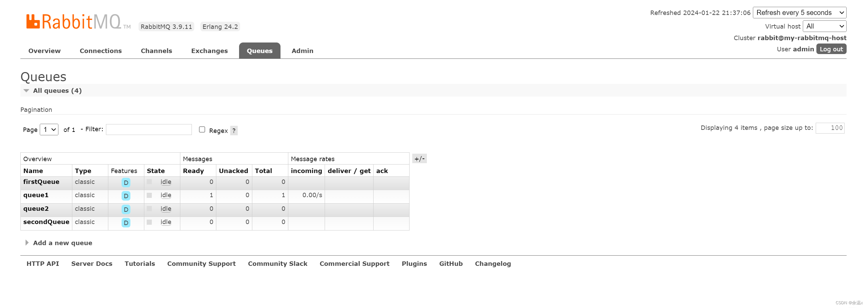The height and width of the screenshot is (308, 868).
Task: Open the Tutorials footer link
Action: (x=140, y=263)
